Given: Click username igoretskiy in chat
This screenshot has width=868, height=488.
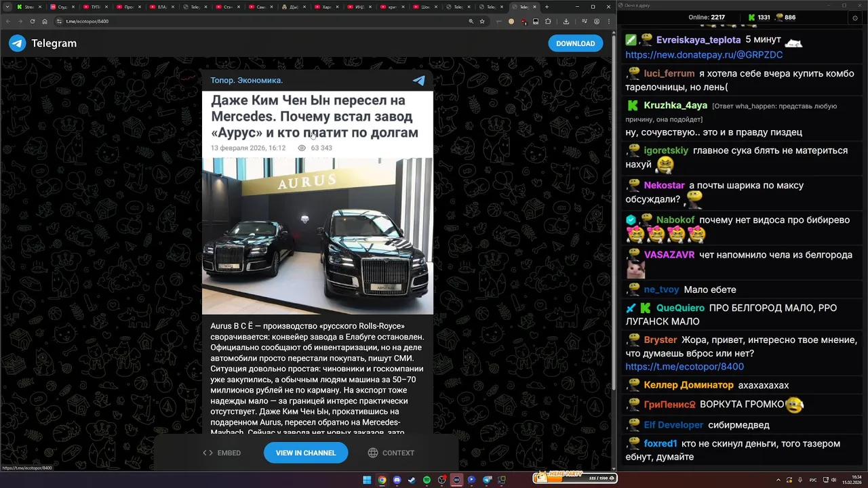Looking at the screenshot, I should [666, 150].
